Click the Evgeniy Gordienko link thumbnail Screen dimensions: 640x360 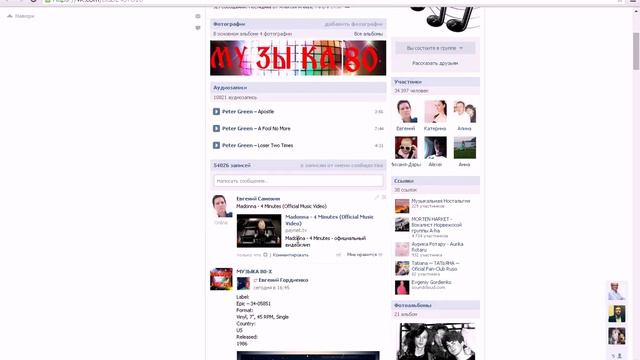tap(402, 287)
